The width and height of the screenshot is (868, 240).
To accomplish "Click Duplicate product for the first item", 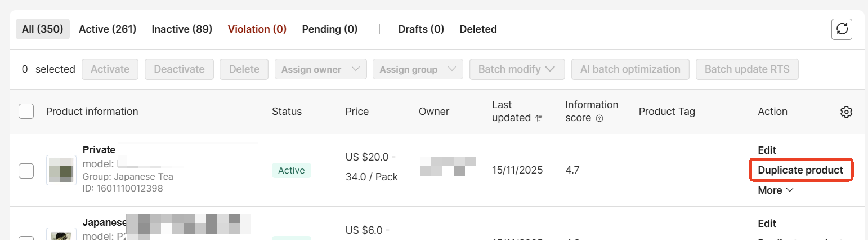I will (x=800, y=170).
